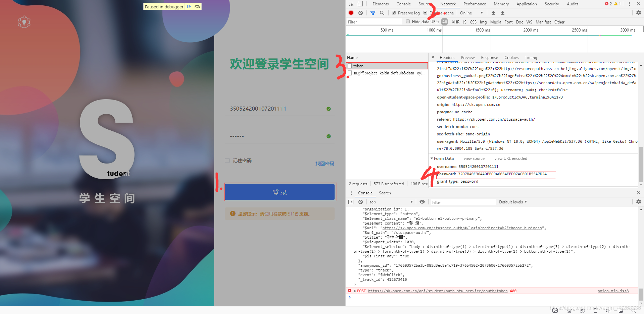
Task: Open the Cookies tab of the request
Action: coord(511,57)
